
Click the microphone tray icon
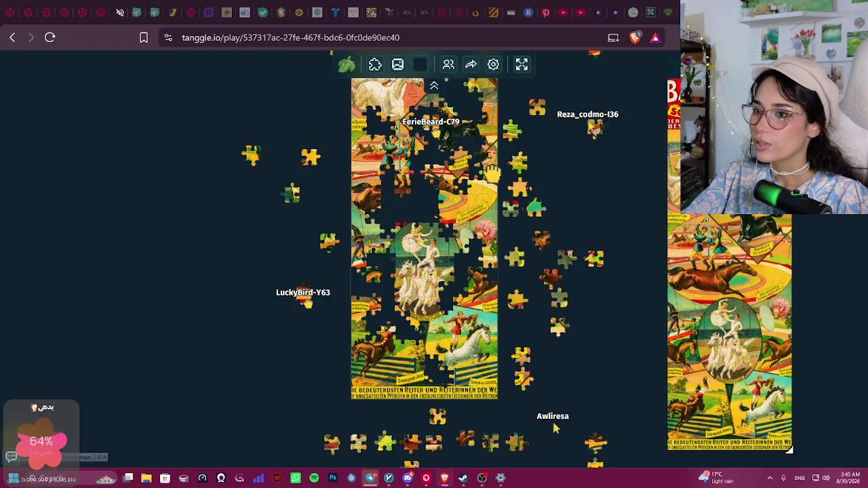[783, 478]
